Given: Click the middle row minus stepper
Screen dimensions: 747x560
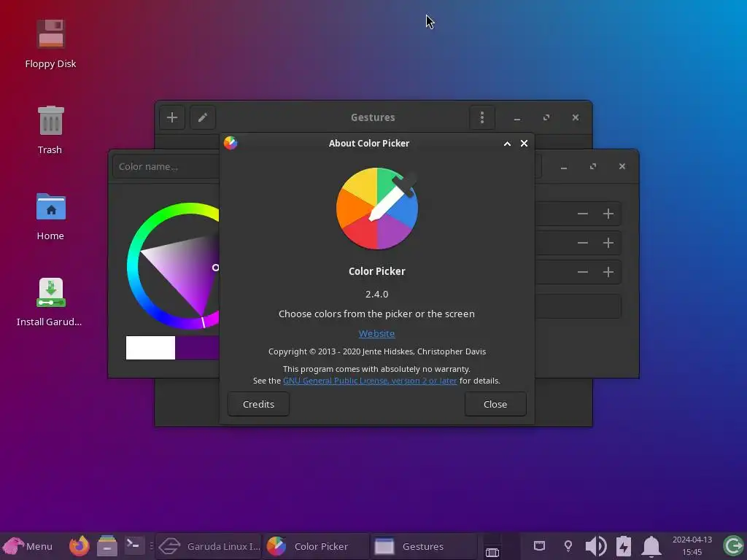Looking at the screenshot, I should (x=583, y=243).
